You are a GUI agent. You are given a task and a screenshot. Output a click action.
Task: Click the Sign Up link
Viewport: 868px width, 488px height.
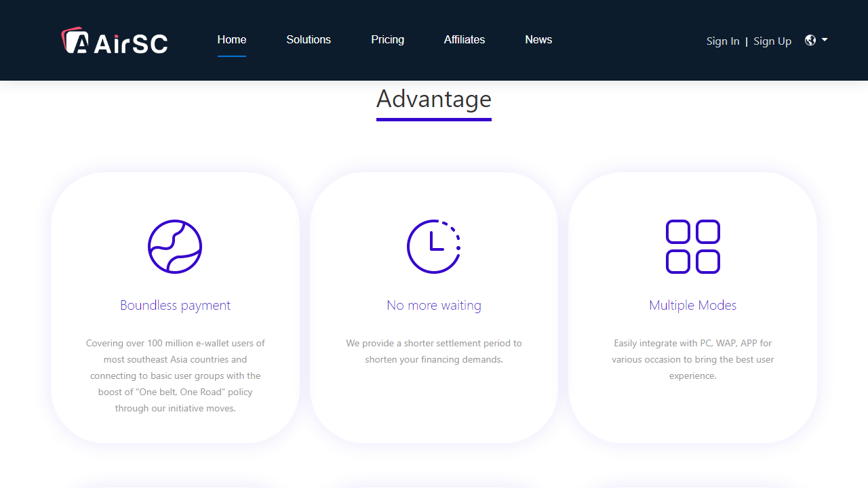point(772,41)
